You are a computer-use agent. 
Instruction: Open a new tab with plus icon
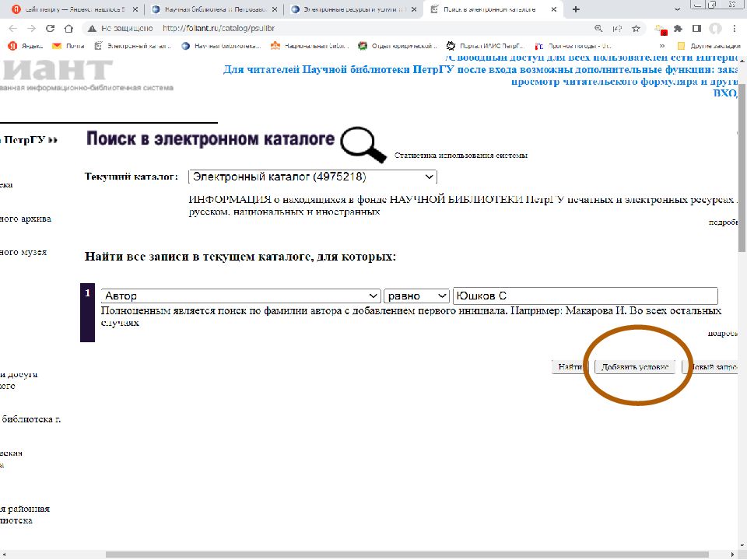[x=576, y=9]
